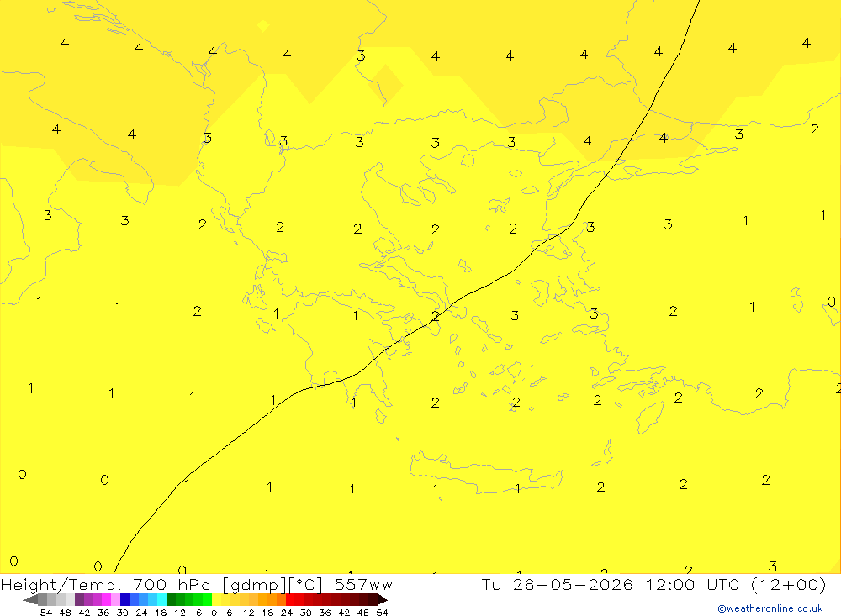Click the dark maroon right legend arrow
Image resolution: width=841 pixels, height=616 pixels.
[383, 600]
